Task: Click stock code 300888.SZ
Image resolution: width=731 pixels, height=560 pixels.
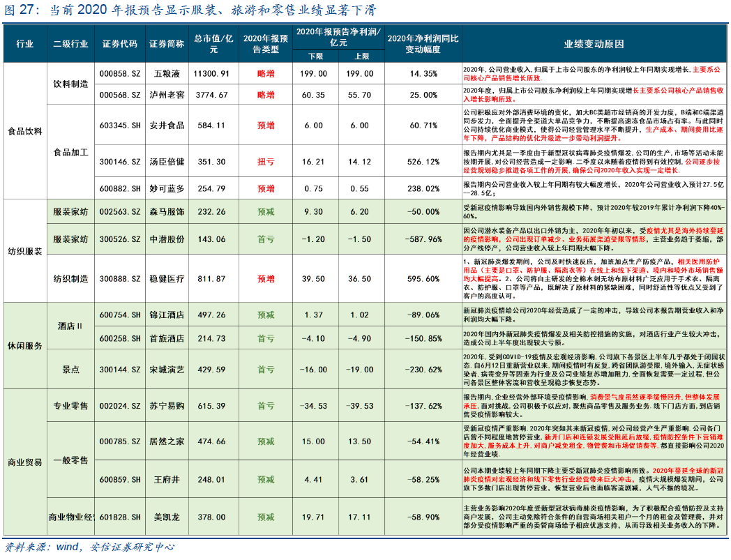Action: pyautogui.click(x=120, y=279)
